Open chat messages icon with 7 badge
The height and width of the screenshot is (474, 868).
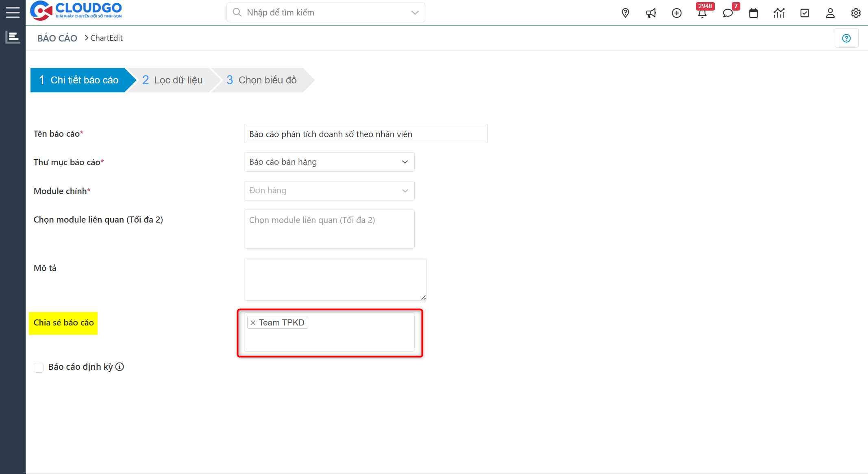tap(728, 13)
